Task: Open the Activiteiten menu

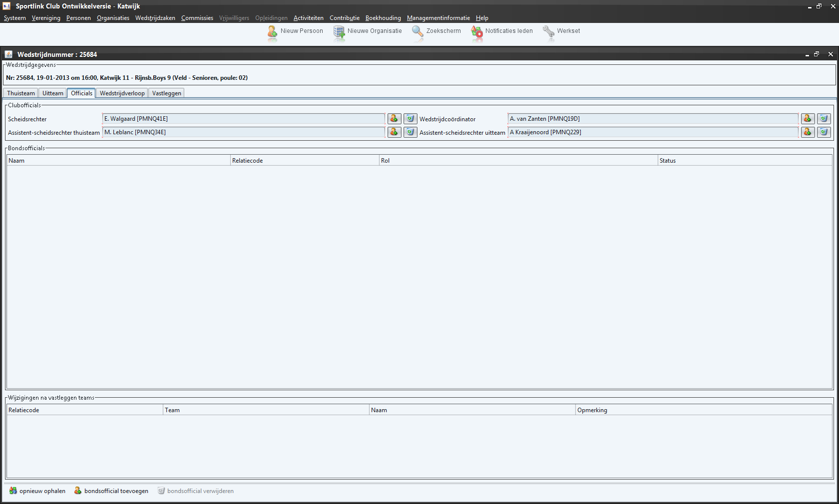Action: (x=309, y=18)
